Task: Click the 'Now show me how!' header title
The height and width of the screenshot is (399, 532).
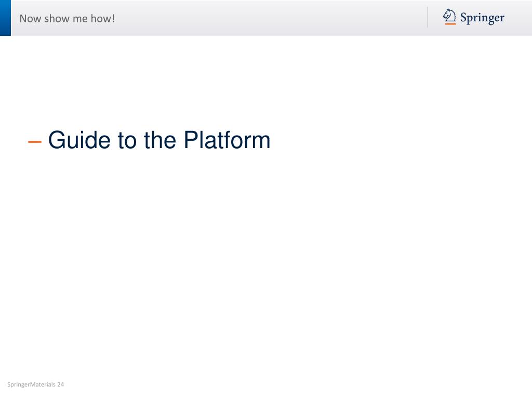Action: (67, 18)
